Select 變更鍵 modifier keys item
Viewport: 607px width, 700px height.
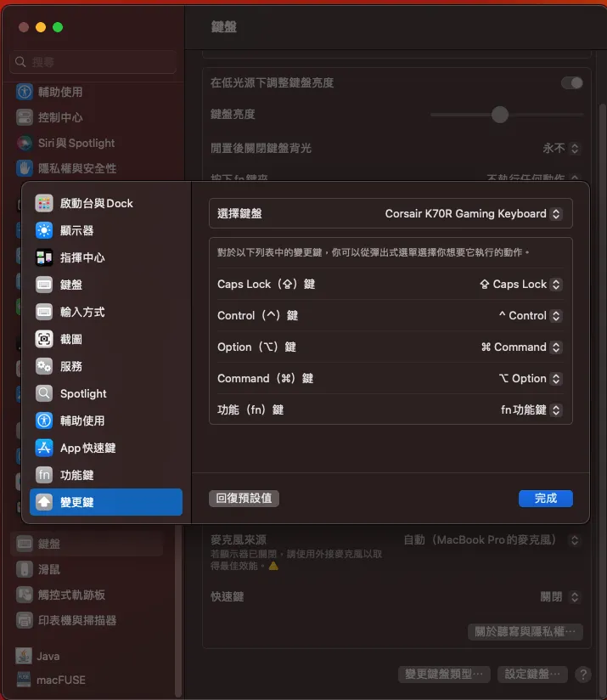106,502
